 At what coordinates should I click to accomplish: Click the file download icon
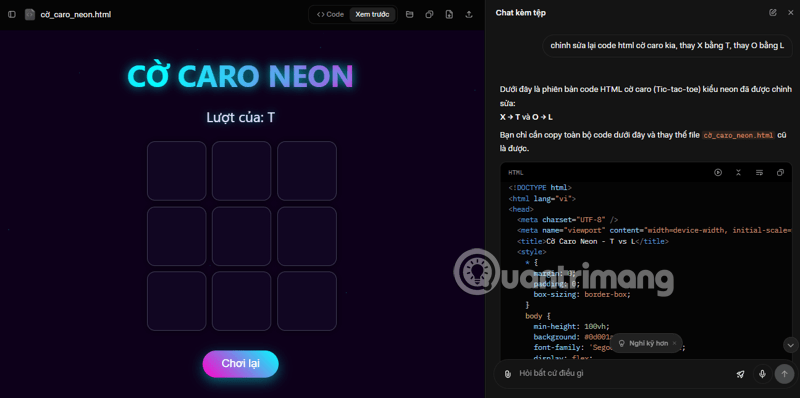[x=449, y=14]
